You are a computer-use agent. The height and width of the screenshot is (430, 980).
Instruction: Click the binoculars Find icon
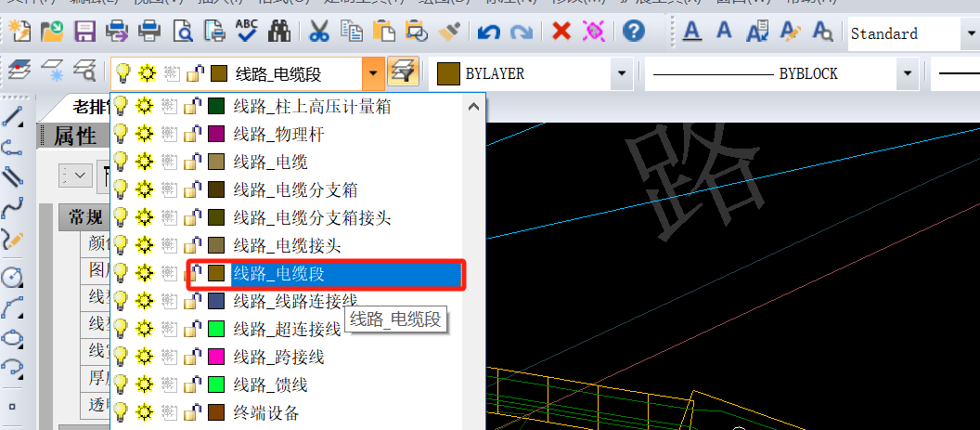pyautogui.click(x=278, y=33)
